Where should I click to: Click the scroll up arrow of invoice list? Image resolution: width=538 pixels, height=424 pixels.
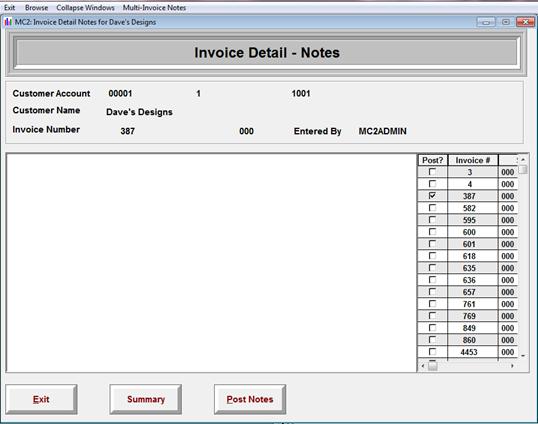pos(523,160)
